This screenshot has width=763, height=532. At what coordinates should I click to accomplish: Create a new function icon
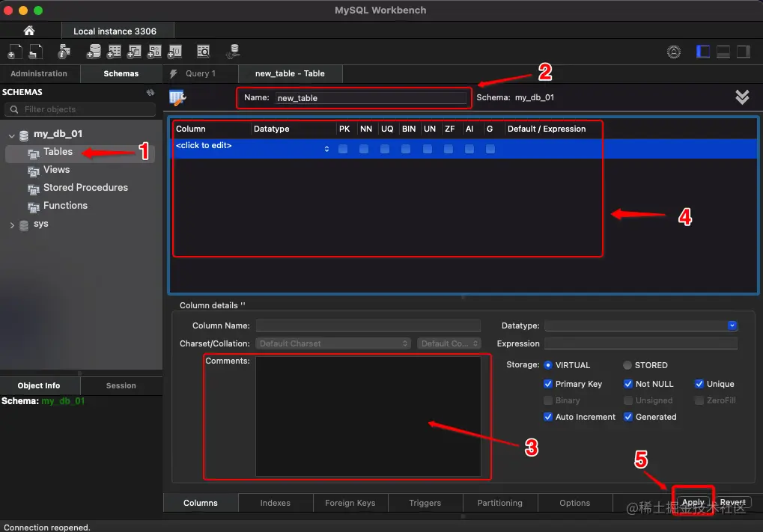[x=175, y=52]
